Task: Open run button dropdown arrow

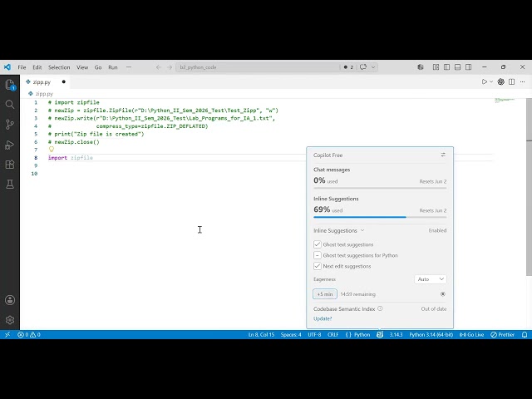Action: (491, 81)
